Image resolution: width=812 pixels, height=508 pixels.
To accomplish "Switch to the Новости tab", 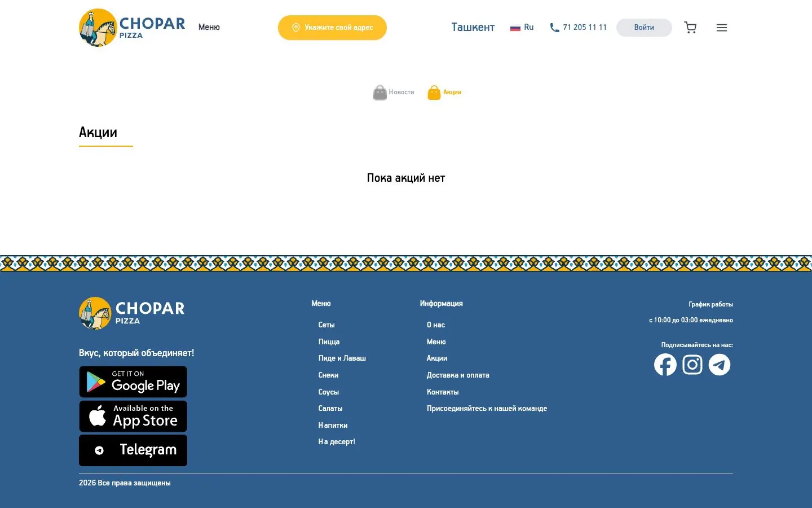I will click(x=394, y=92).
